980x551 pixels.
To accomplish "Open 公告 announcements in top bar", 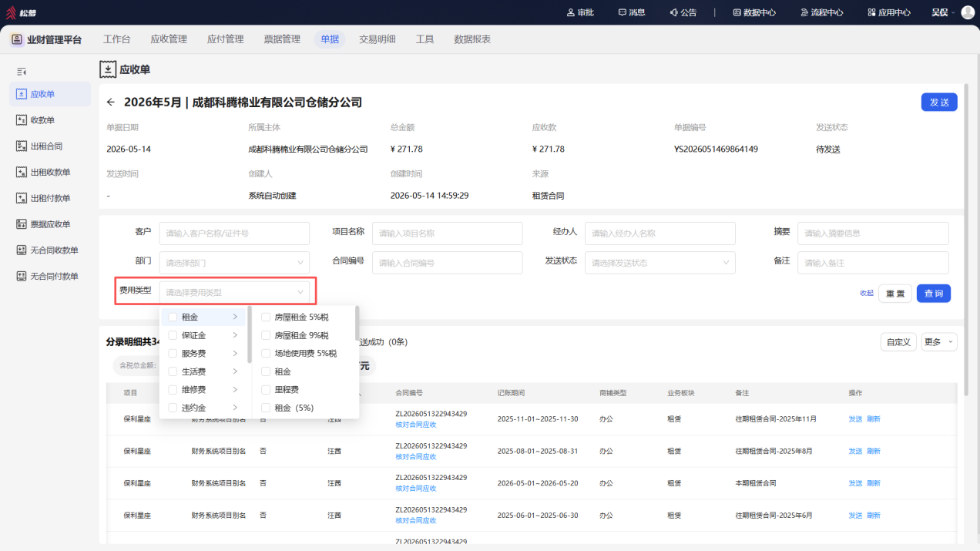I will 683,12.
